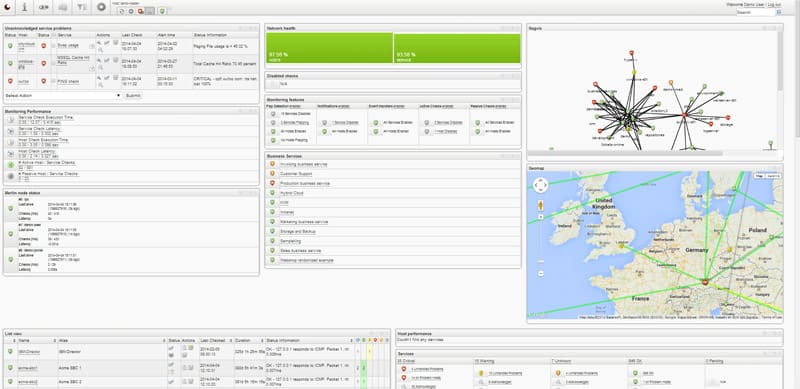Open the Host Check Execution Time link
The width and height of the screenshot is (800, 389).
[x=43, y=140]
